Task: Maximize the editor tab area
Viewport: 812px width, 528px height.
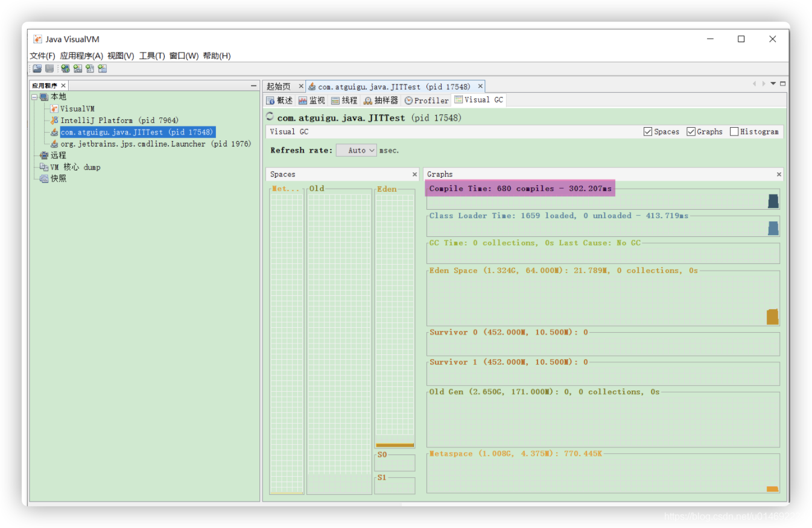Action: pos(783,84)
